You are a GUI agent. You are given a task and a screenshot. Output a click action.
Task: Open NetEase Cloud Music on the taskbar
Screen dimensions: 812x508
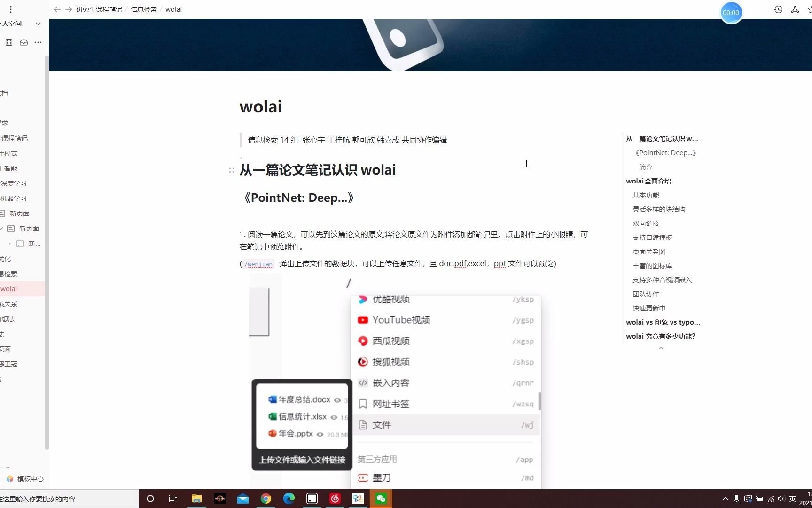[335, 499]
